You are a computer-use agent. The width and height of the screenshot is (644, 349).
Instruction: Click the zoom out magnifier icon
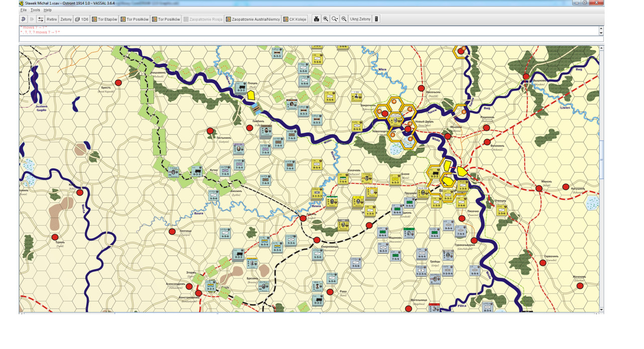[344, 19]
